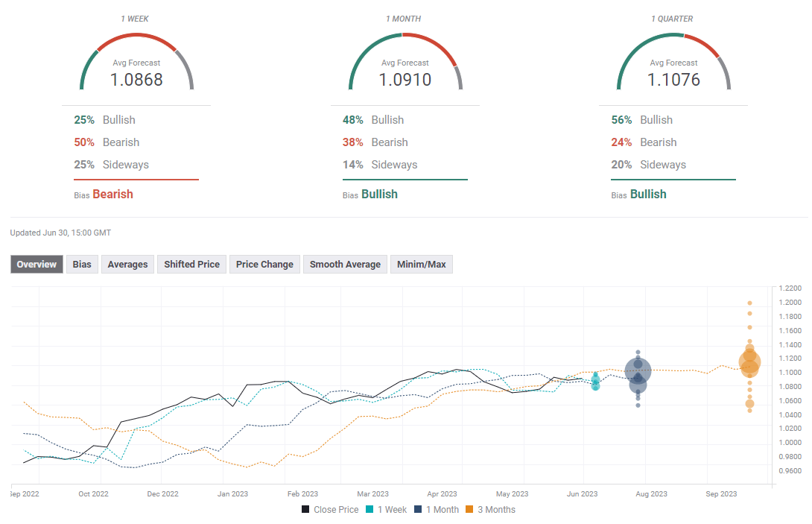
Task: Hide the 1 Month legend series
Action: (437, 510)
